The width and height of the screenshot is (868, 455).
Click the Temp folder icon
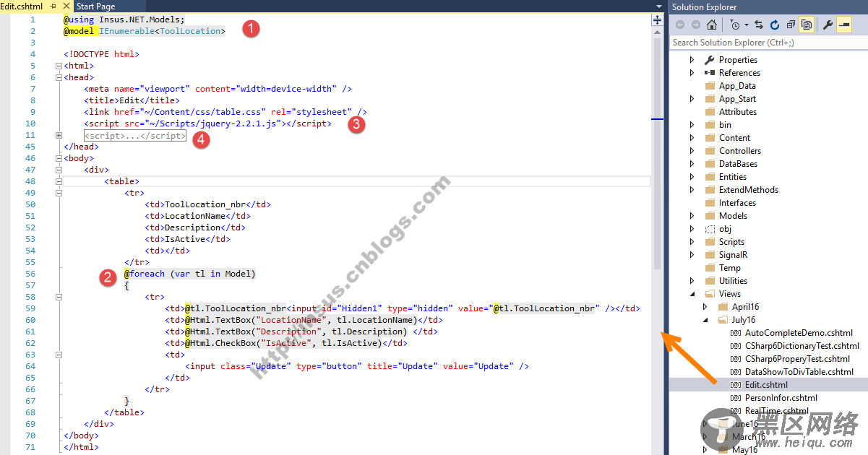pos(709,268)
